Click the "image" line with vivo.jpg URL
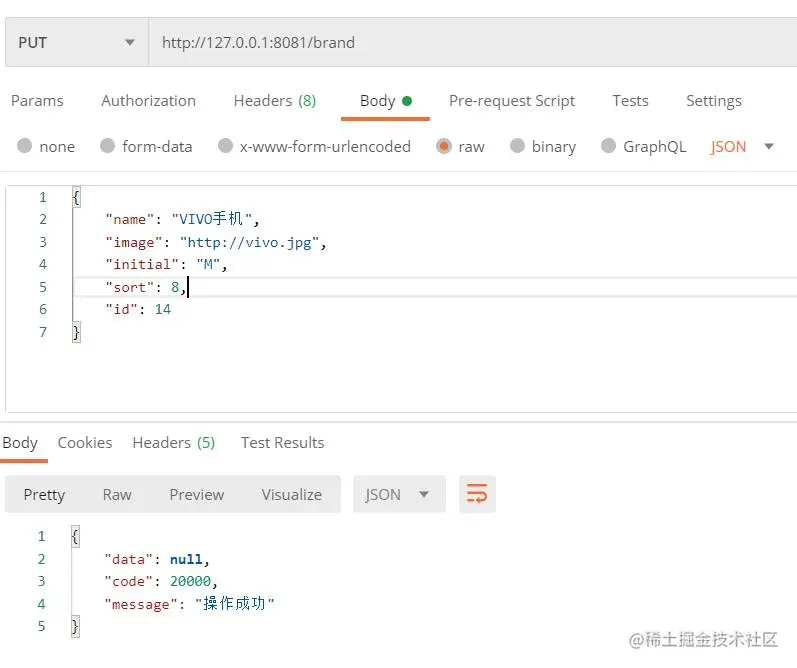The height and width of the screenshot is (668, 797). (x=216, y=242)
